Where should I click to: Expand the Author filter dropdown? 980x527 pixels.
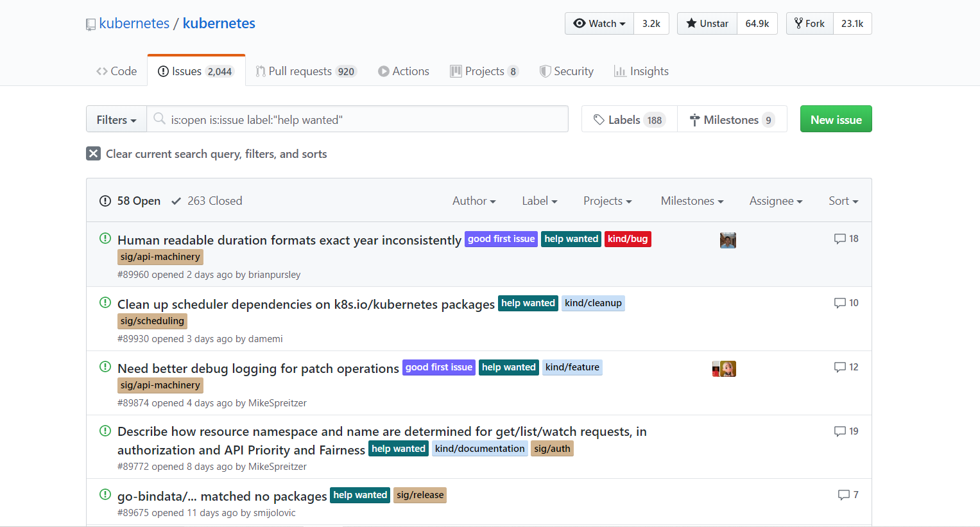tap(474, 201)
